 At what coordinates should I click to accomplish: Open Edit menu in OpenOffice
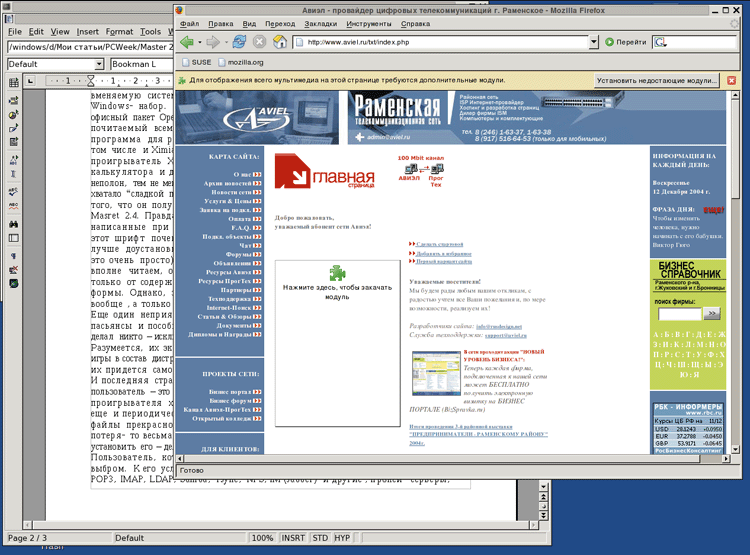[x=36, y=32]
